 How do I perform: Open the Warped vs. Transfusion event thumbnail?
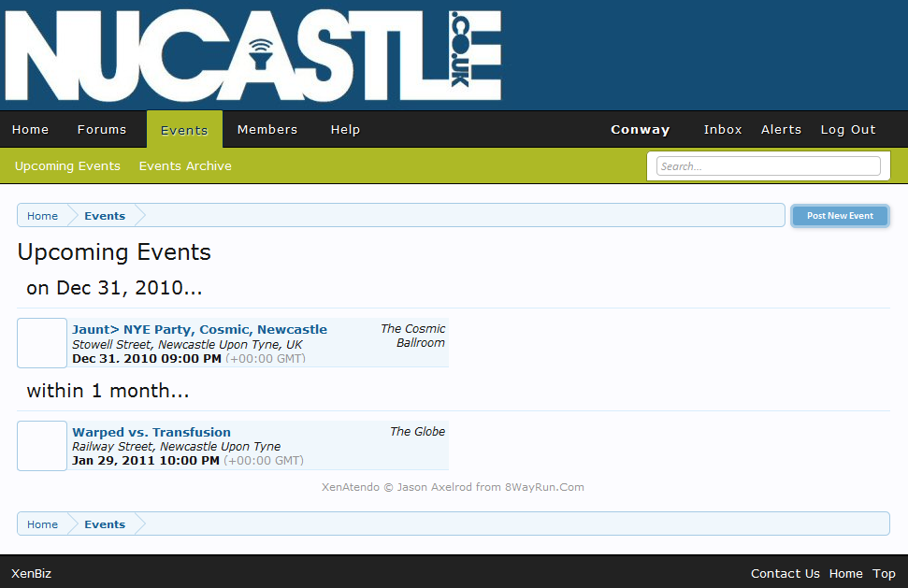click(42, 446)
